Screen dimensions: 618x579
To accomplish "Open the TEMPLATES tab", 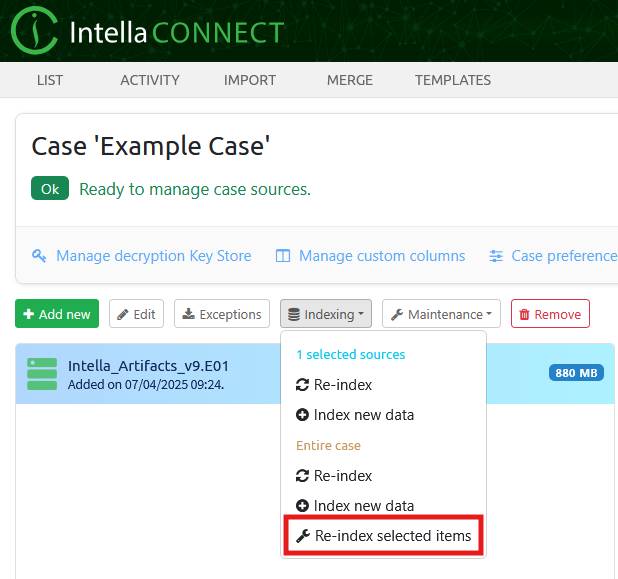I will click(453, 80).
